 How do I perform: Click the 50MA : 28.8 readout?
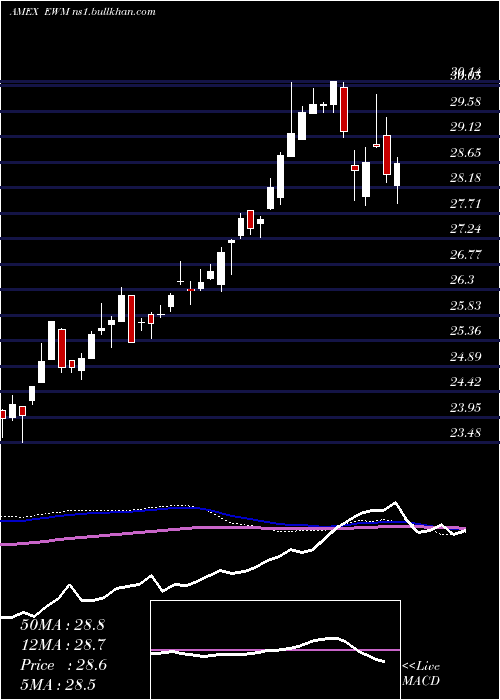click(x=62, y=625)
